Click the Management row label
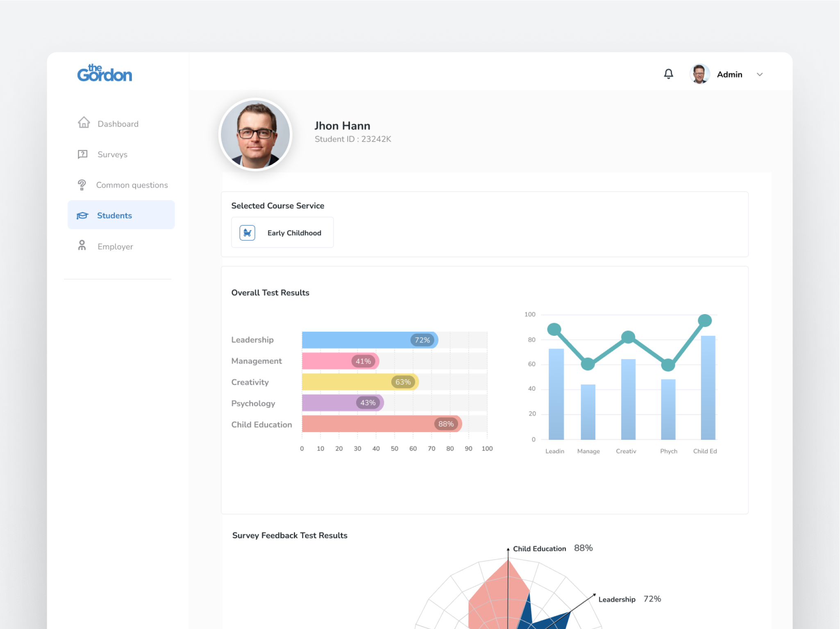Image resolution: width=840 pixels, height=629 pixels. coord(257,361)
